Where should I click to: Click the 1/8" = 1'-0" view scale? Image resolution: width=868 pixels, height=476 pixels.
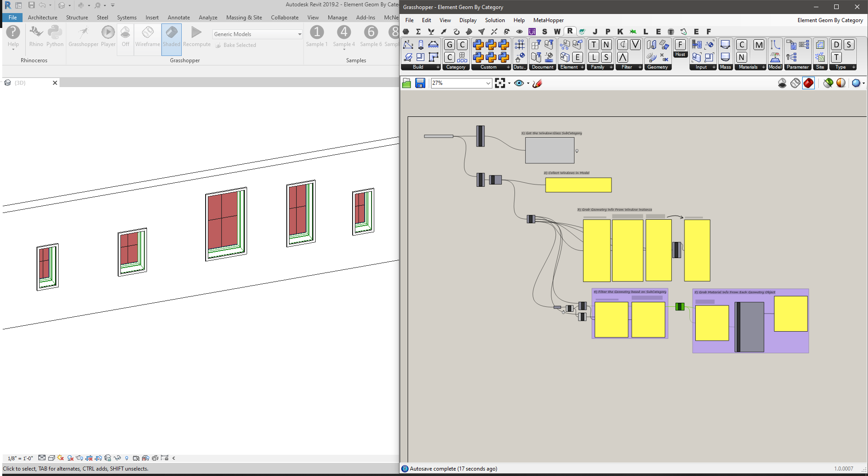tap(20, 458)
